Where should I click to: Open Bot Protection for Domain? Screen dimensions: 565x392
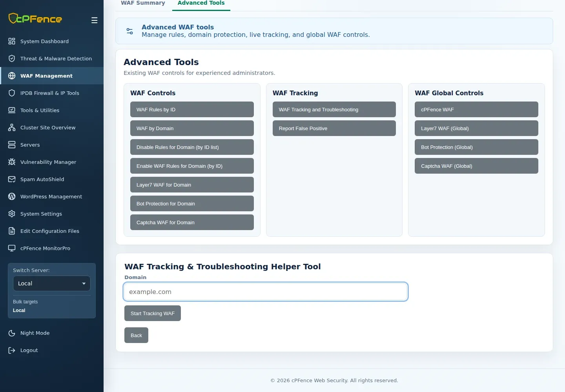click(192, 203)
